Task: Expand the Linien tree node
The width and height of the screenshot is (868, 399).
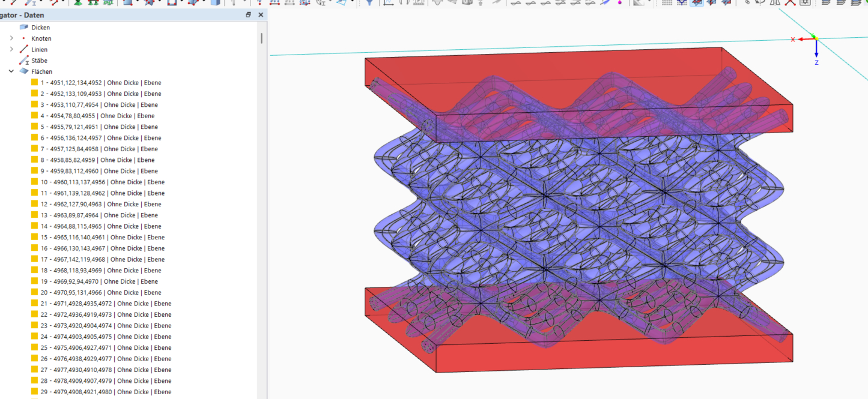Action: pos(11,49)
